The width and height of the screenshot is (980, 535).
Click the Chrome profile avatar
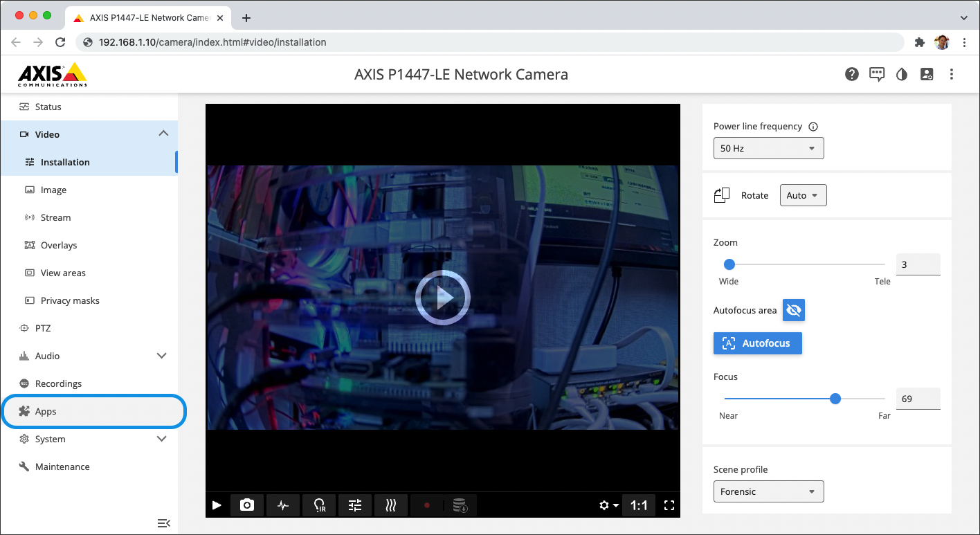pos(941,42)
